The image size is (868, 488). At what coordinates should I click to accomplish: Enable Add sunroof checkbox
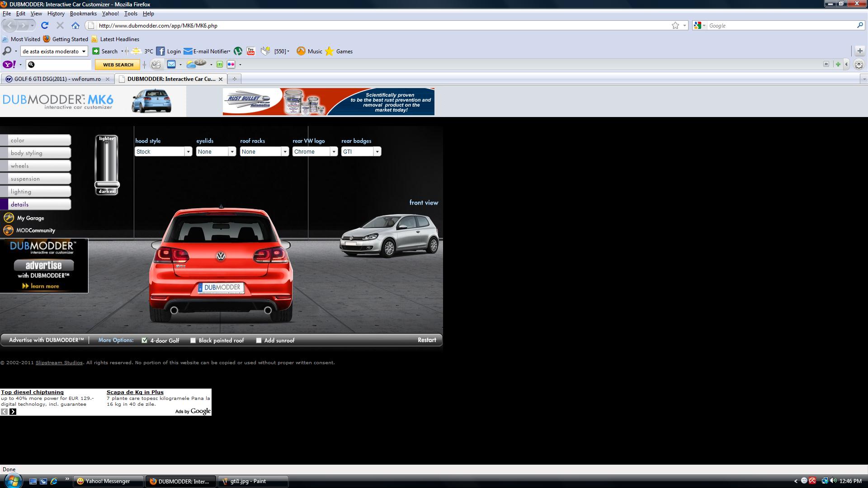[259, 341]
